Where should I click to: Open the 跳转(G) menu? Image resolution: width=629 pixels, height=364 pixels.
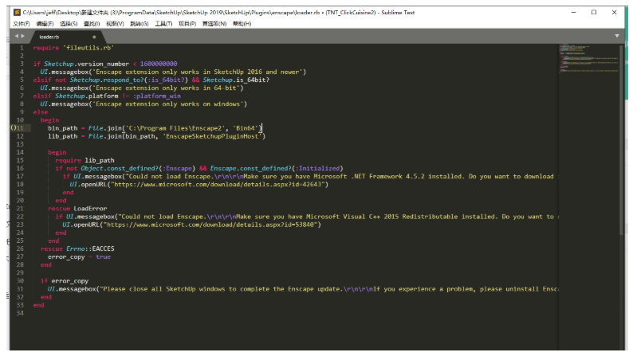pyautogui.click(x=140, y=24)
